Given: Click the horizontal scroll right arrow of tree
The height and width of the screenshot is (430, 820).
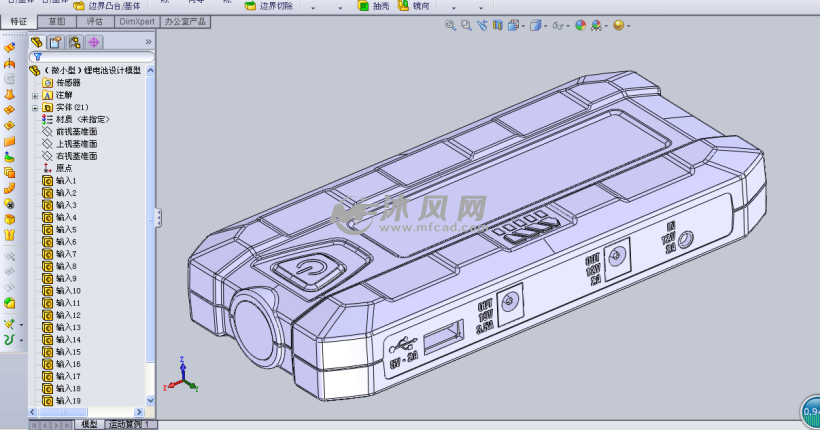Looking at the screenshot, I should pos(139,412).
